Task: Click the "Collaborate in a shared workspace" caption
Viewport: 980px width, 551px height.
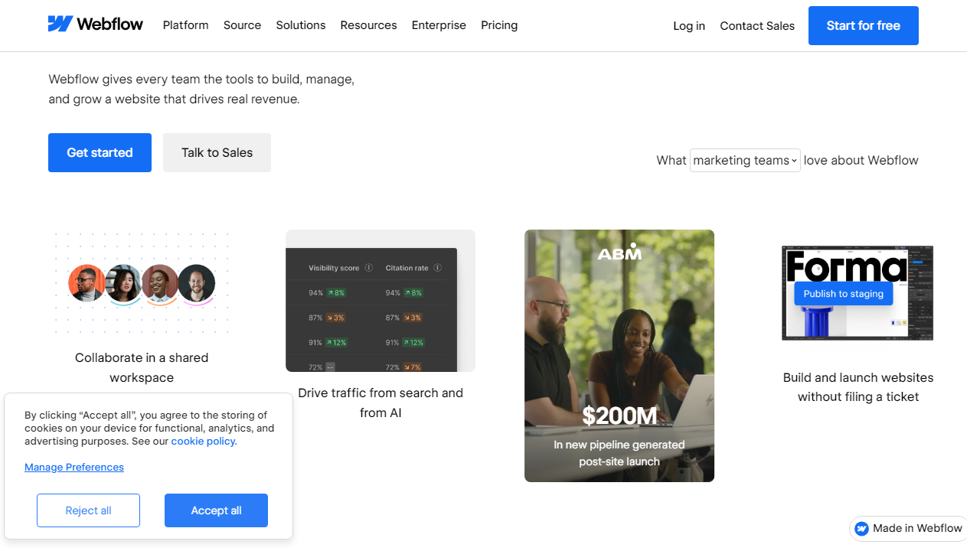Action: (142, 367)
